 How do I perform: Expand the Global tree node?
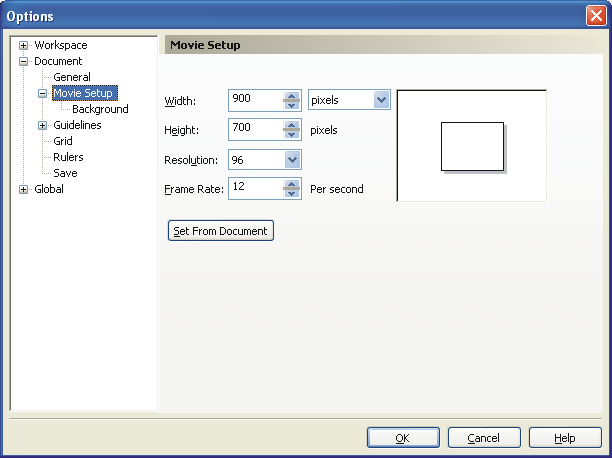(24, 189)
